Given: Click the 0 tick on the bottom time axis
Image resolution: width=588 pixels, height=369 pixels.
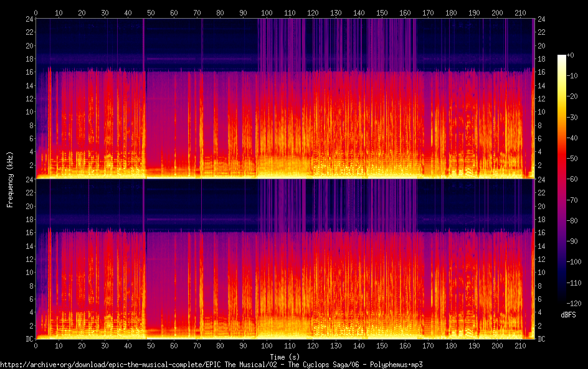Looking at the screenshot, I should (x=36, y=345).
